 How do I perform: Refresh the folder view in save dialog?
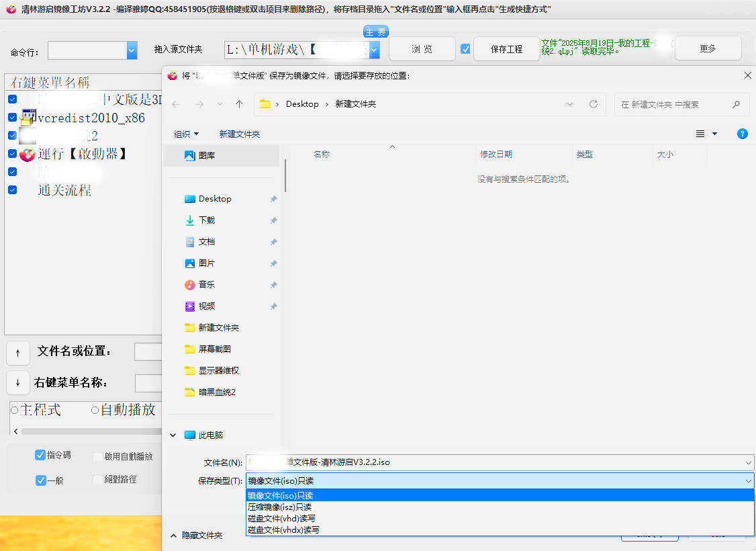594,104
